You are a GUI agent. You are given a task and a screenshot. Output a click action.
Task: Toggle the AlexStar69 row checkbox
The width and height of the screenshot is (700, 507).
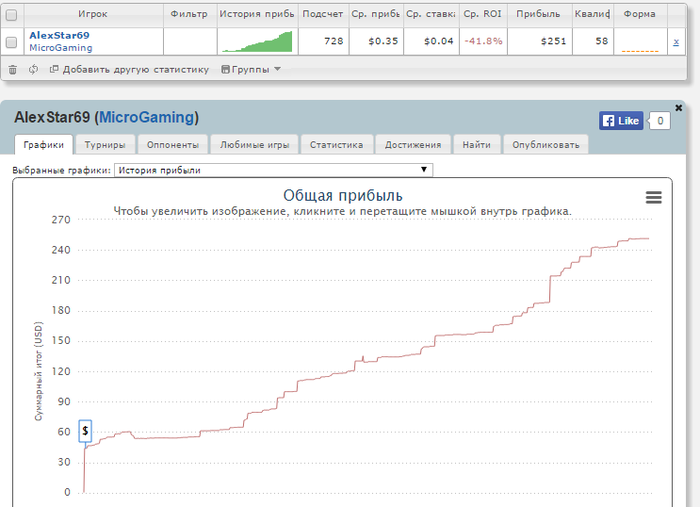(x=12, y=42)
